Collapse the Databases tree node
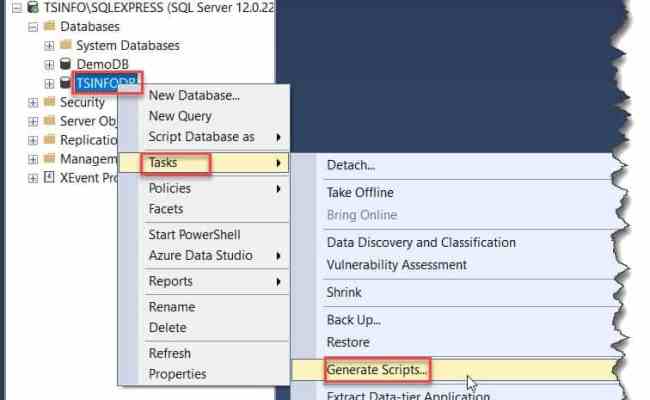Screen dimensions: 650x400 coord(33,27)
